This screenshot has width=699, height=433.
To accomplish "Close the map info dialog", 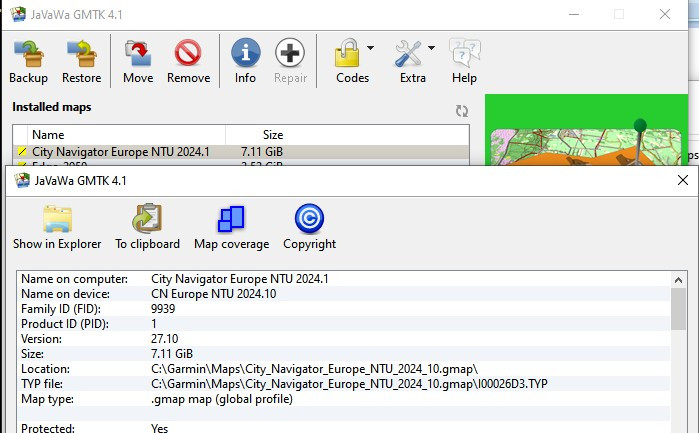I will pyautogui.click(x=683, y=180).
